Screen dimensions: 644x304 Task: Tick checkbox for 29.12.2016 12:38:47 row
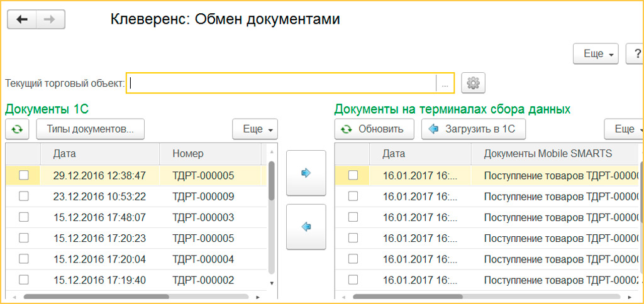tap(24, 176)
